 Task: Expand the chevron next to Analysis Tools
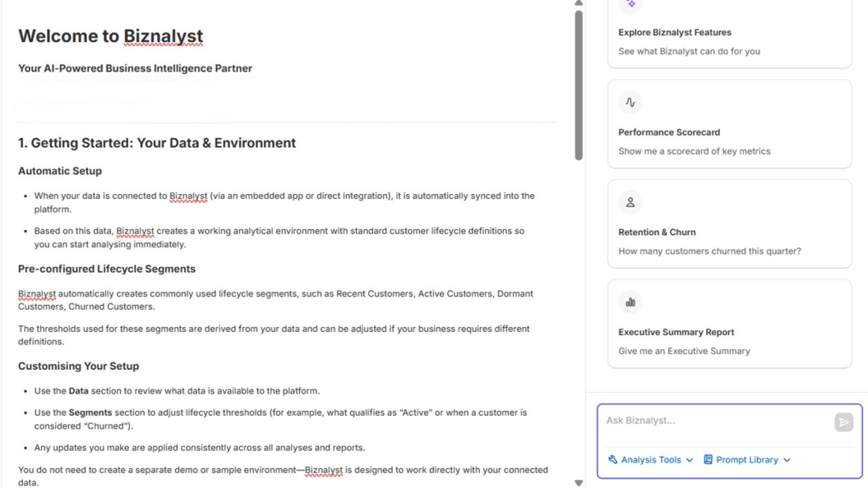tap(690, 460)
